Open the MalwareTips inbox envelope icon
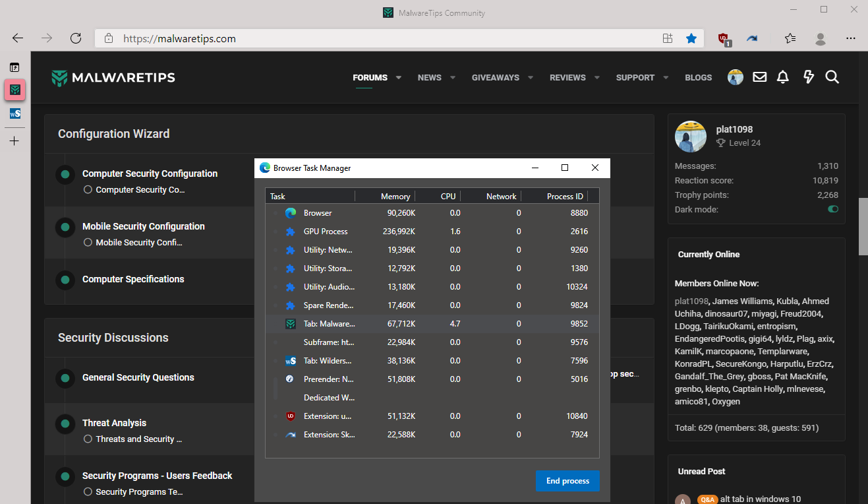Image resolution: width=868 pixels, height=504 pixels. [x=760, y=77]
